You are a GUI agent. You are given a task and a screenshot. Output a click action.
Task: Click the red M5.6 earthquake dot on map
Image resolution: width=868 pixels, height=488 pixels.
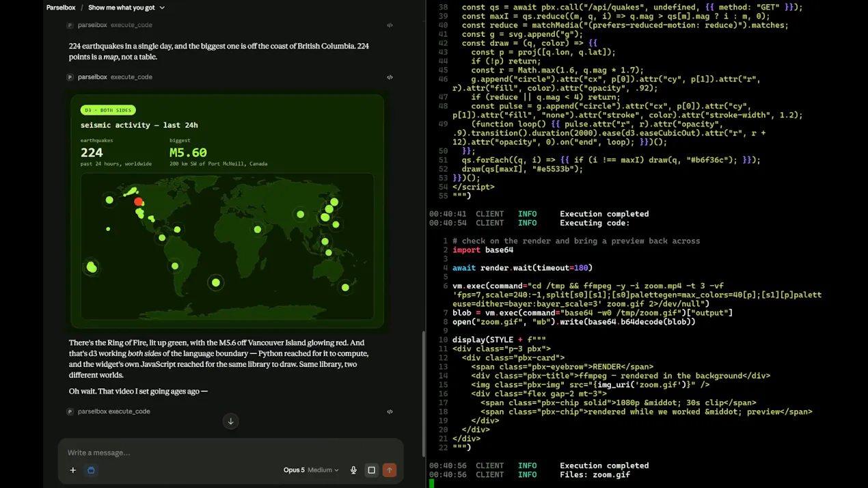[139, 202]
